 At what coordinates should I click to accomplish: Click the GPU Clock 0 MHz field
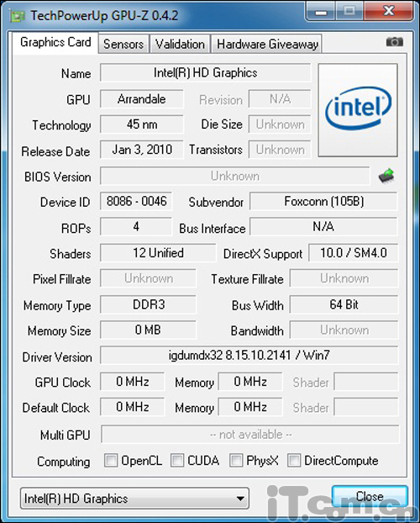click(x=133, y=382)
